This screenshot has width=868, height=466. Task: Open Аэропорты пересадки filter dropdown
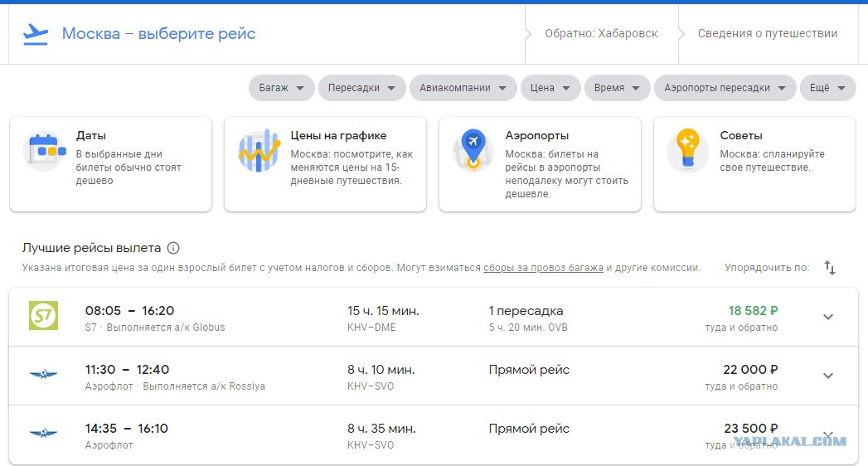(725, 88)
